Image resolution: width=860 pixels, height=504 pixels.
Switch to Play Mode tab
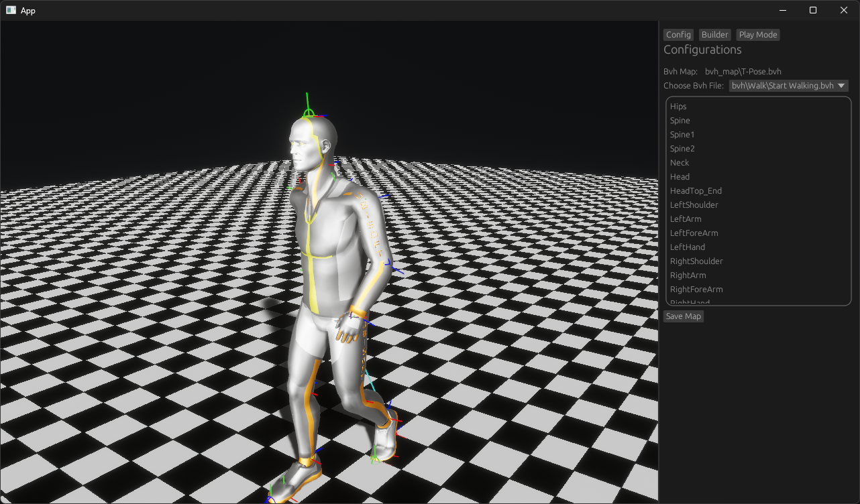click(x=758, y=35)
